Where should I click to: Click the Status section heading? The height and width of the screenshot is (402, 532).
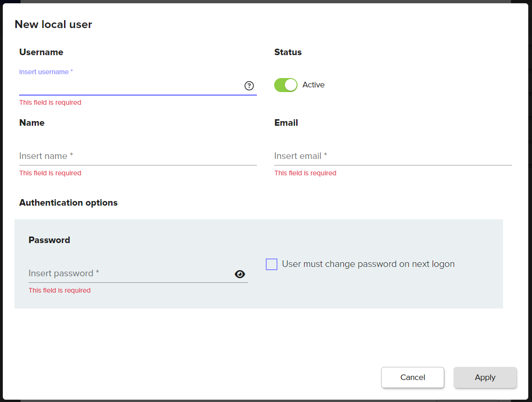tap(288, 52)
